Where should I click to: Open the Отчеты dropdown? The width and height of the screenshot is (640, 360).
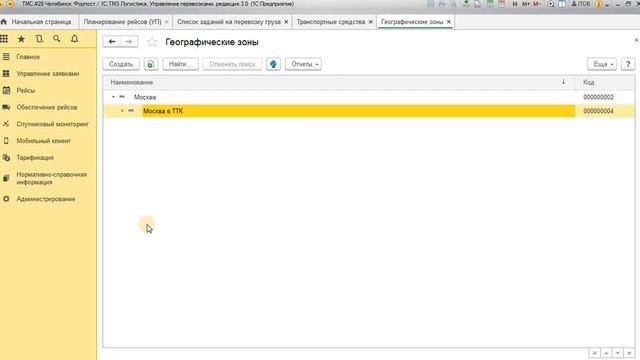coord(303,64)
